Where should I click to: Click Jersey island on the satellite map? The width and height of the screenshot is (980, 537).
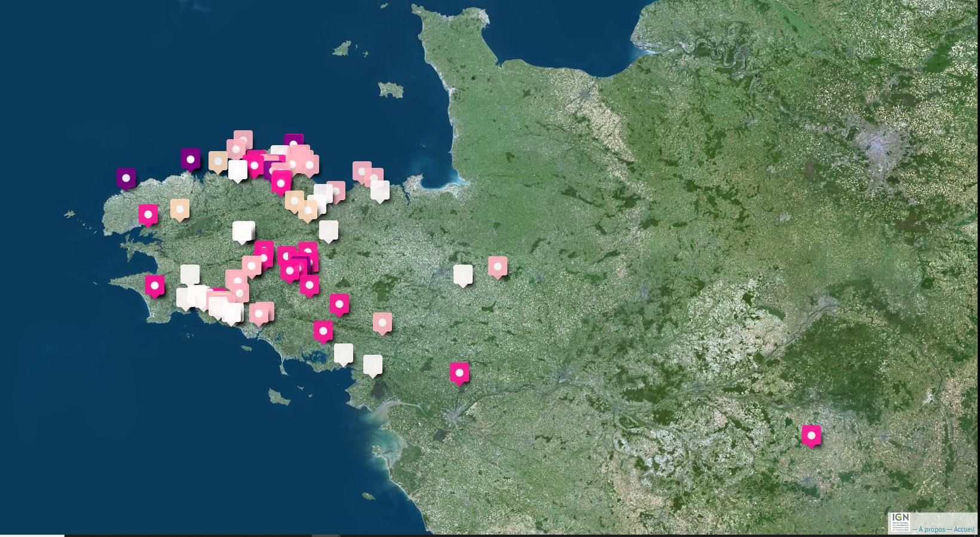coord(391,90)
